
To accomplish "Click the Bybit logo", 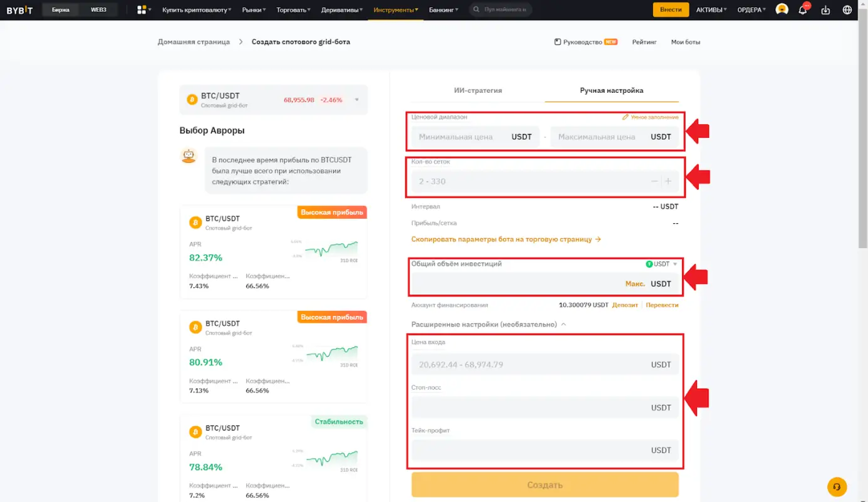I will click(x=19, y=9).
